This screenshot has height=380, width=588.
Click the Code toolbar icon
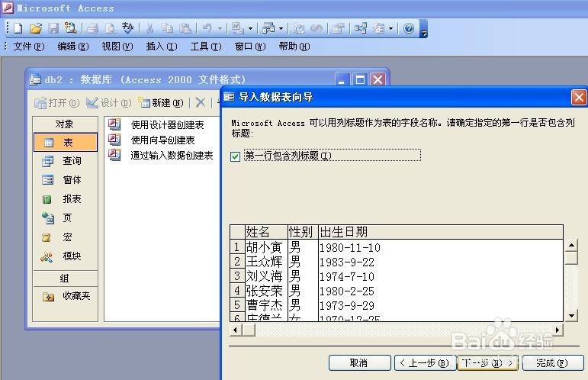299,28
